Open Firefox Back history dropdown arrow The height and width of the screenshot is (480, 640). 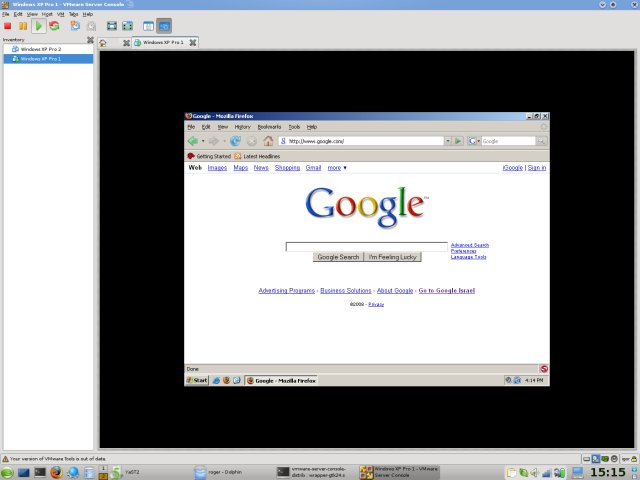pos(203,141)
